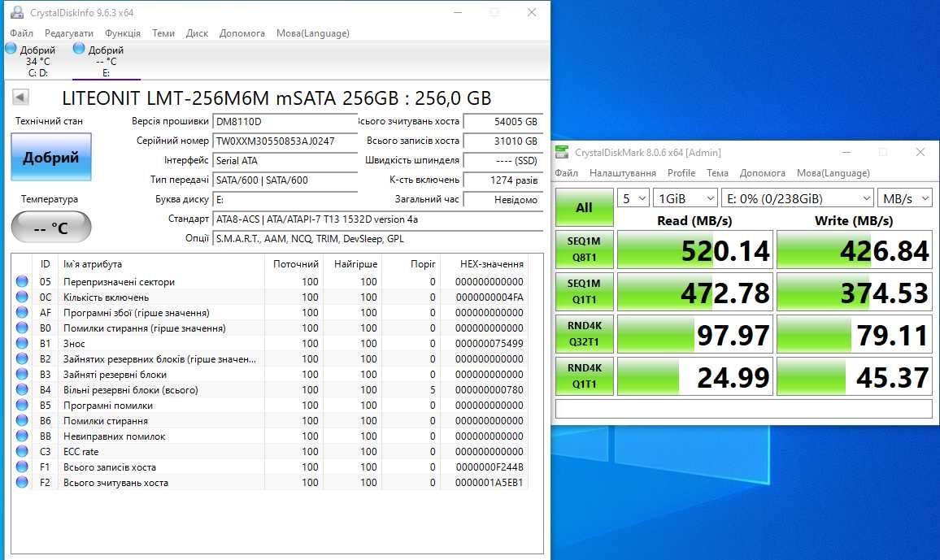Start the SEQ1M Q1T1 test
Screen dimensions: 940x560
(584, 292)
